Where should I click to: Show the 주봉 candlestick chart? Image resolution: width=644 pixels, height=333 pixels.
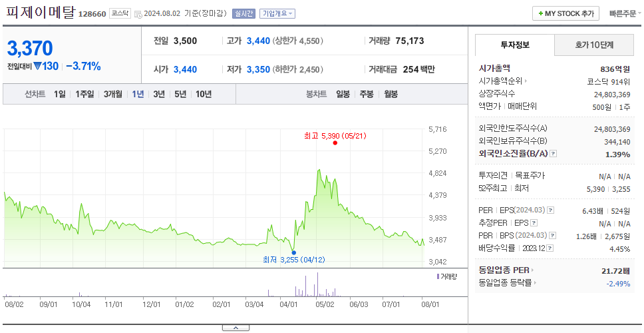pos(367,94)
